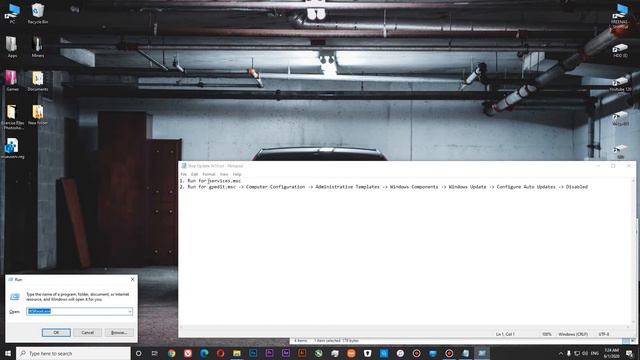Open Adobe Premiere Pro from the taskbar
Viewport: 640px width, 360px height.
tap(269, 353)
